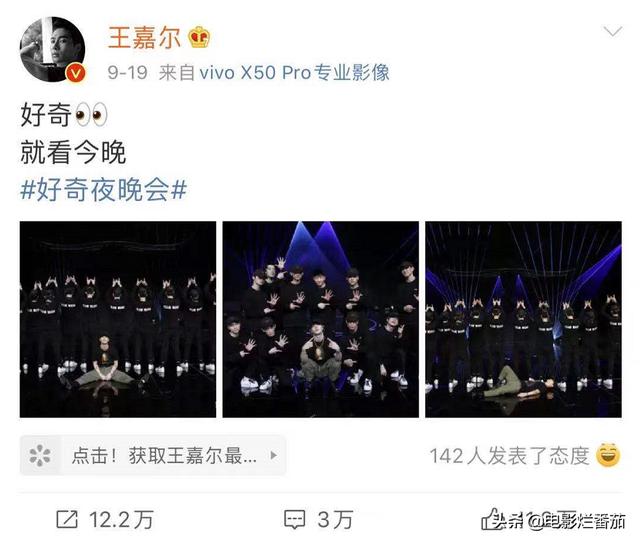Image resolution: width=640 pixels, height=544 pixels.
Task: Open the post options chevron menu
Action: 613,31
